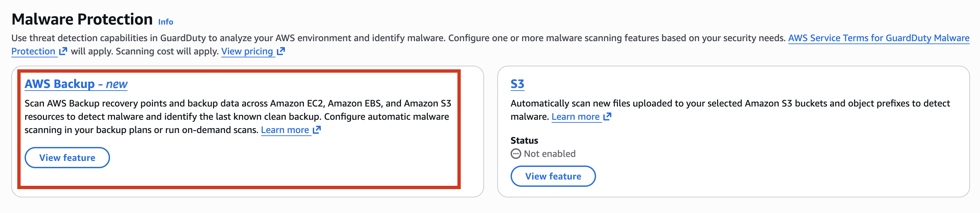Click Learn more in AWS Backup card
This screenshot has height=213, width=980.
pos(285,130)
